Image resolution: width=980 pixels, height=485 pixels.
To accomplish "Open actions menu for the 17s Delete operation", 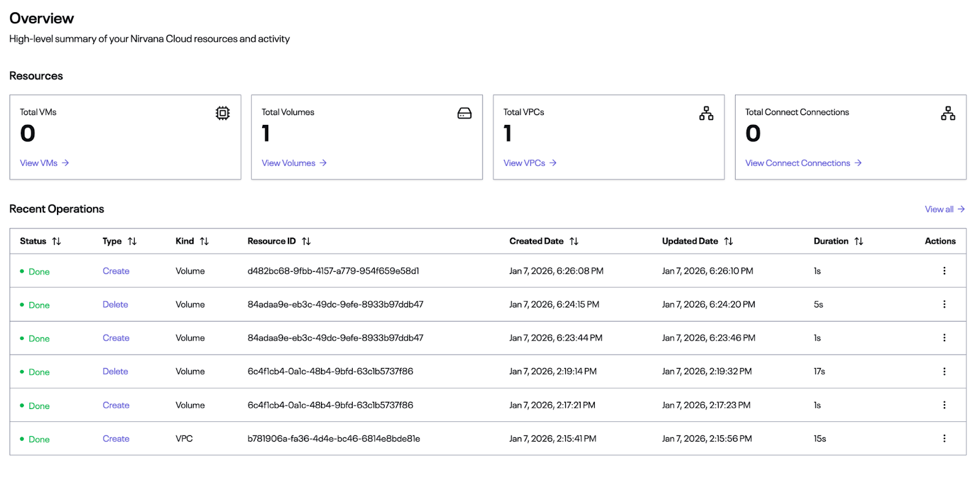I will [944, 371].
